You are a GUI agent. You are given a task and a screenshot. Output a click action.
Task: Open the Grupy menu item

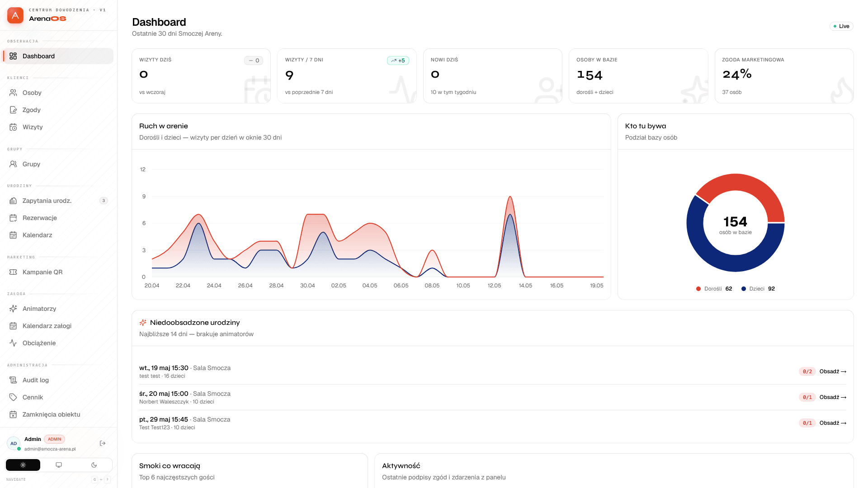pyautogui.click(x=58, y=164)
